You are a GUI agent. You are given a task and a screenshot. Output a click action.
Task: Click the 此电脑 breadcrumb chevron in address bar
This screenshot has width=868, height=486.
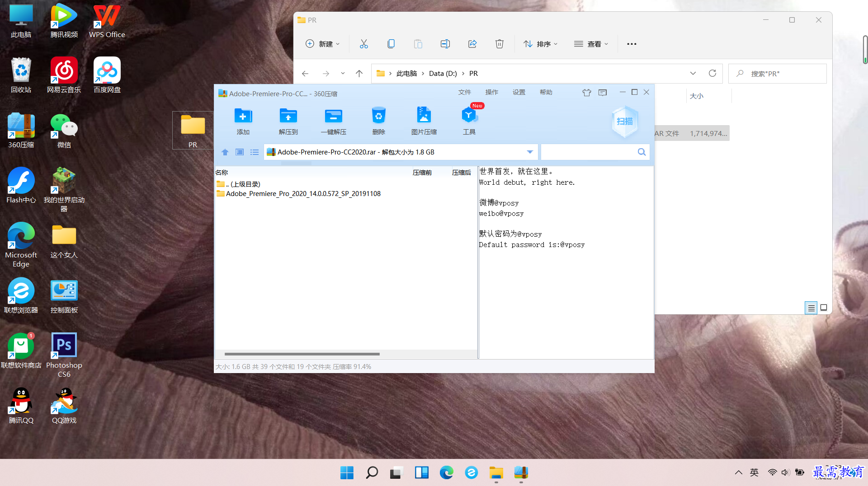(x=423, y=74)
